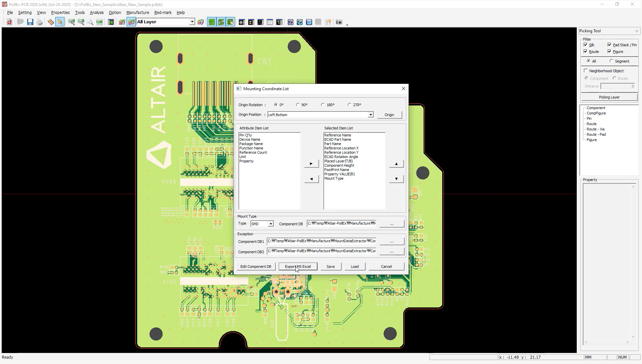Image resolution: width=642 pixels, height=364 pixels.
Task: Click the Export MS Excel button
Action: tap(298, 267)
